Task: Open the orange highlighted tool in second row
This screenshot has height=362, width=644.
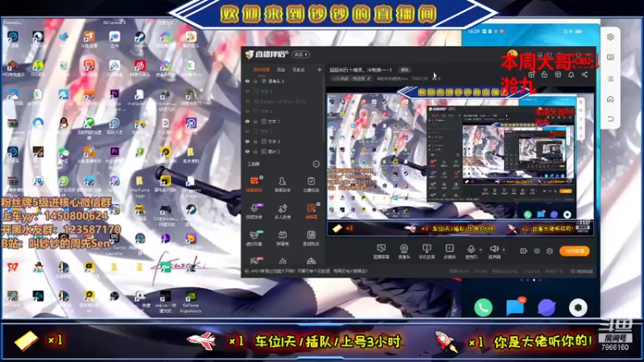Action: click(311, 211)
